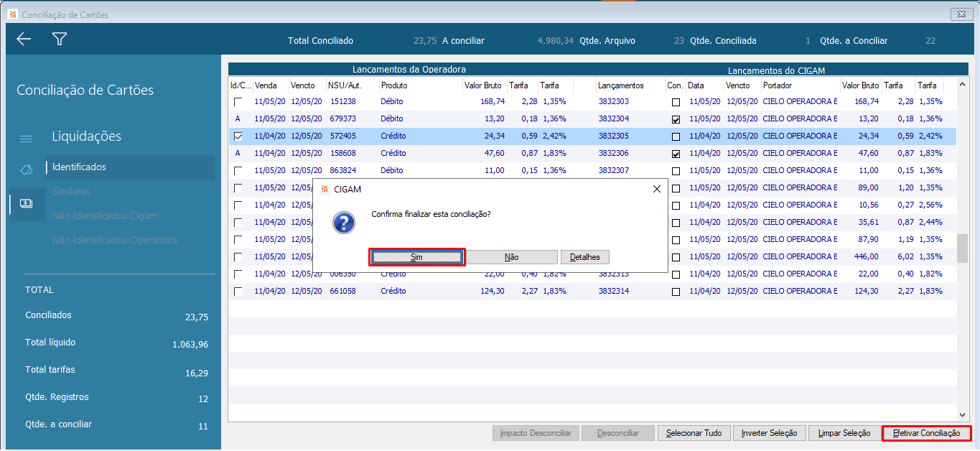Open the filter funnel icon
Screen dimensions: 980x451
click(60, 39)
